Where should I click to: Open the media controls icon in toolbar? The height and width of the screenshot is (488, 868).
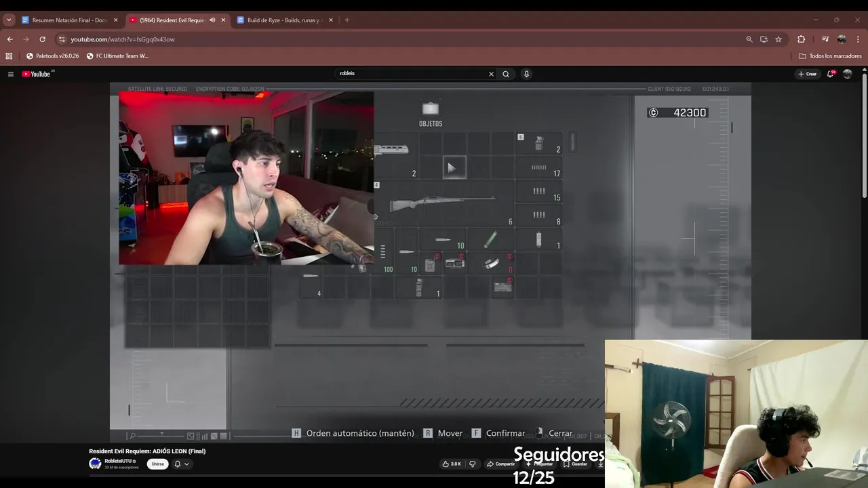pyautogui.click(x=825, y=39)
